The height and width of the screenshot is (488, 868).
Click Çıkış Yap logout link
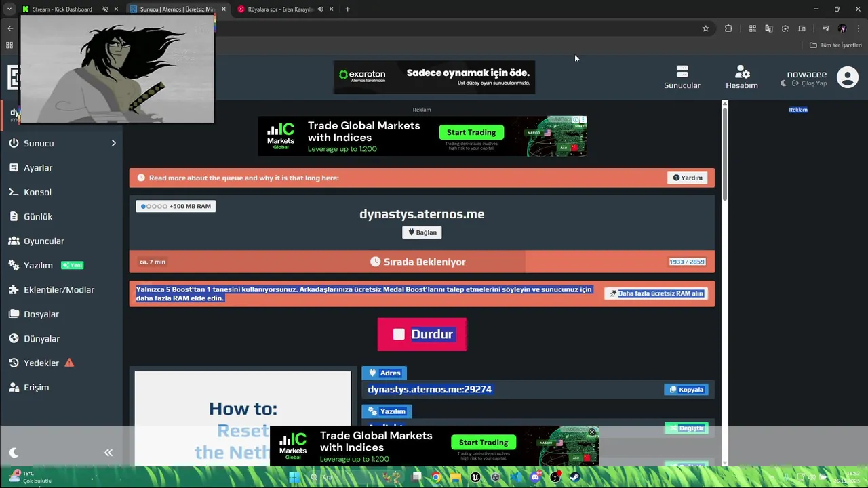point(810,83)
